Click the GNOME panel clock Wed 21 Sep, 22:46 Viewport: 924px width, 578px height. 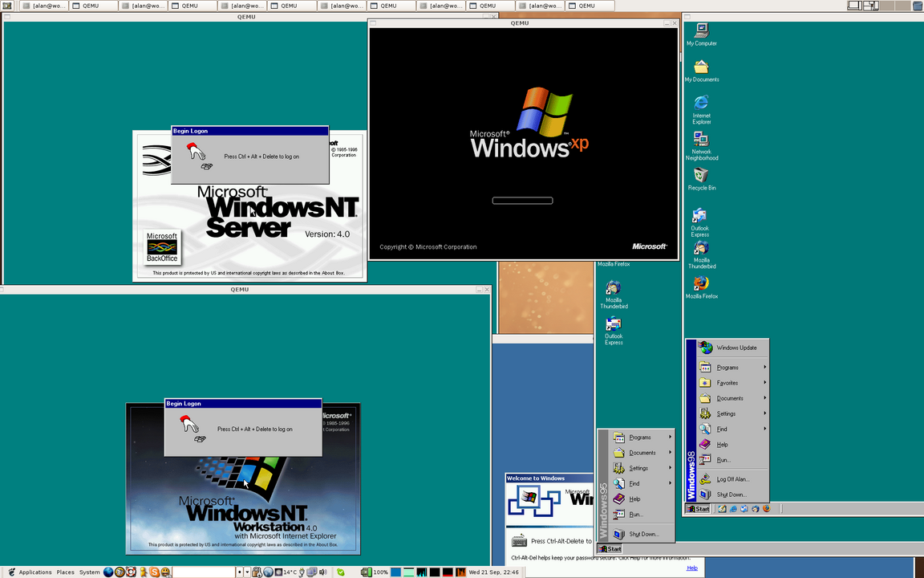[493, 572]
